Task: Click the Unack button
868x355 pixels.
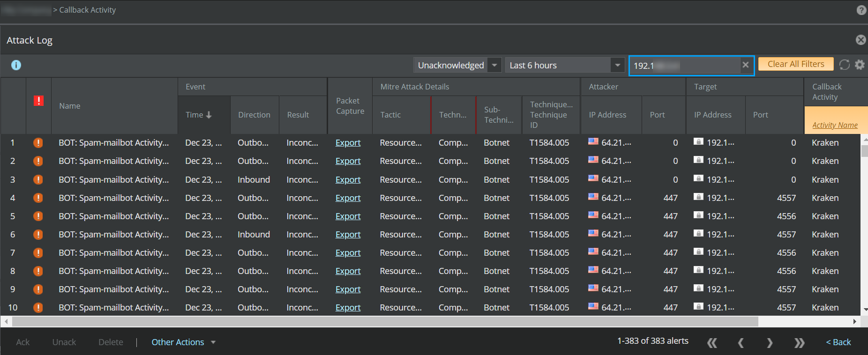Action: pos(64,342)
